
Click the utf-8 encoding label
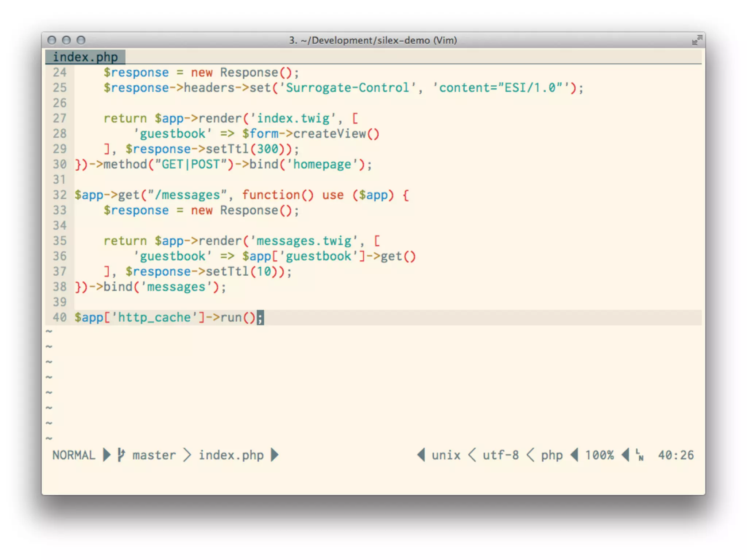500,455
